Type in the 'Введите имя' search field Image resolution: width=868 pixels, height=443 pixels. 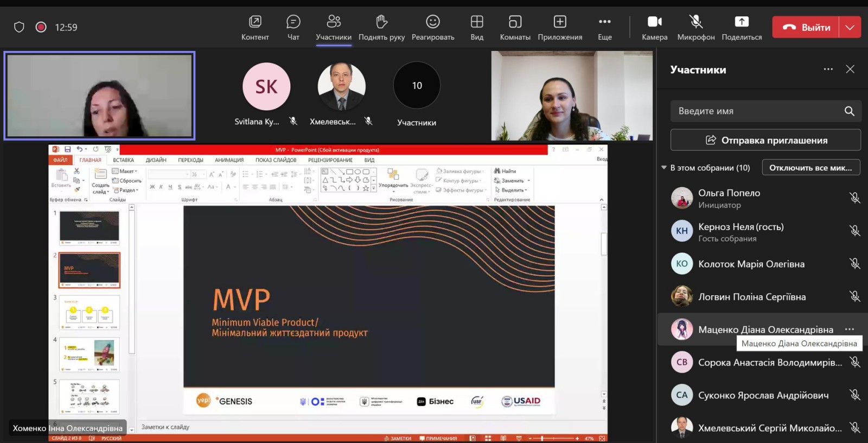tap(757, 111)
